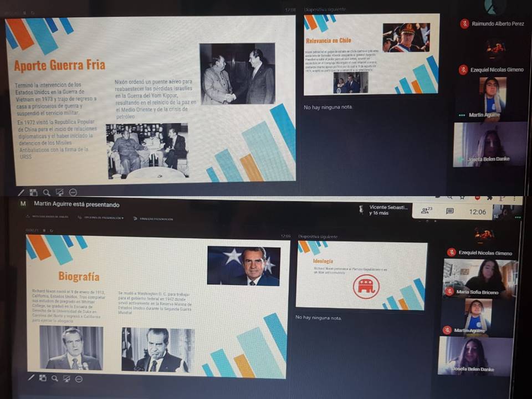The width and height of the screenshot is (532, 399).
Task: Click 'Vicente Sebasti... y 16 más' participants label
Action: click(x=388, y=210)
